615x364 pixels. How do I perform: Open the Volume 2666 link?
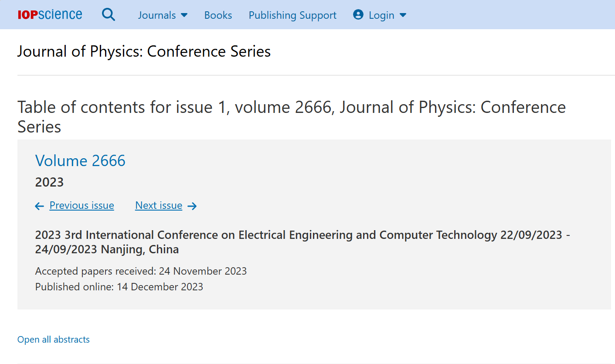(x=80, y=161)
